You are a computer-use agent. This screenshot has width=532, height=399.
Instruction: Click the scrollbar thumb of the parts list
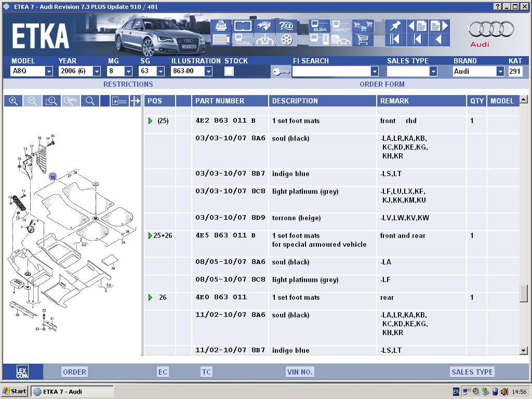point(524,293)
